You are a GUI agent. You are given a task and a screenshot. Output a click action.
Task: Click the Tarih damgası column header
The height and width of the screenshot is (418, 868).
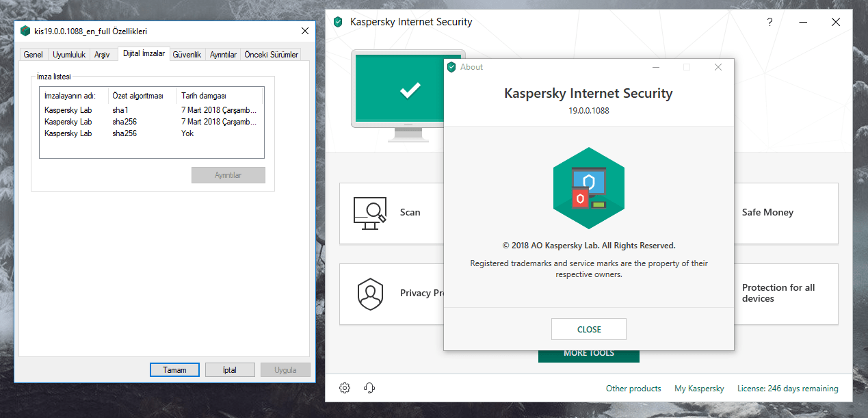coord(219,96)
